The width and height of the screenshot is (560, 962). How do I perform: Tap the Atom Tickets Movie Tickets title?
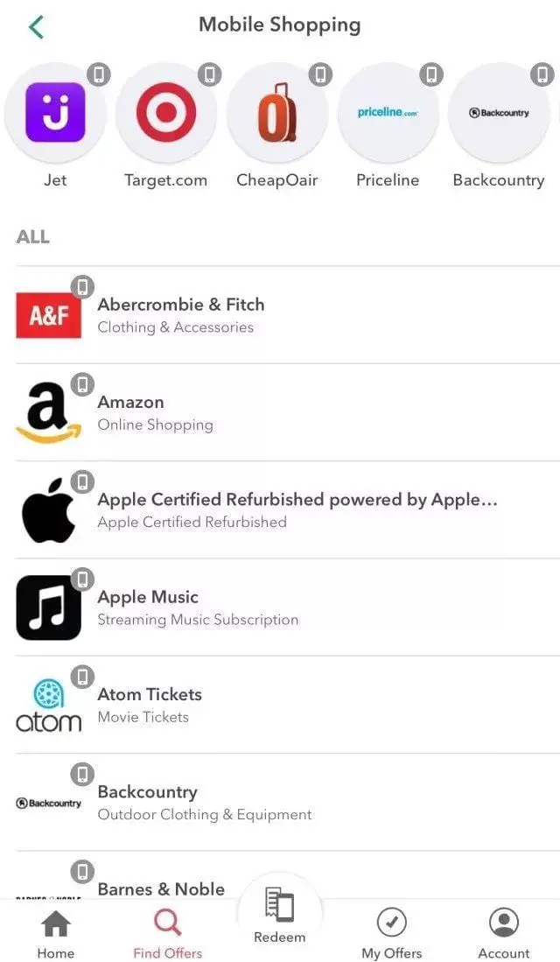[150, 694]
